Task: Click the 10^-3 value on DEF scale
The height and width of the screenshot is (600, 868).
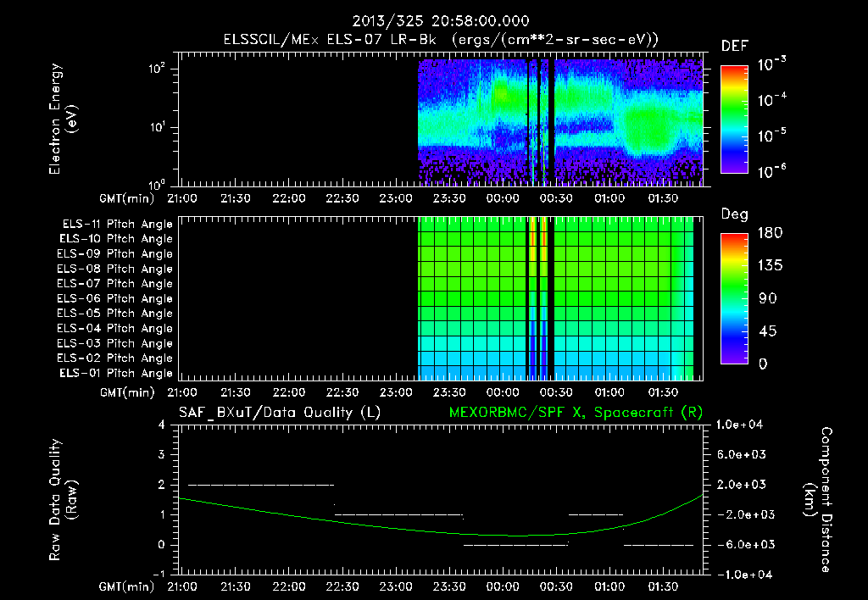Action: click(771, 64)
